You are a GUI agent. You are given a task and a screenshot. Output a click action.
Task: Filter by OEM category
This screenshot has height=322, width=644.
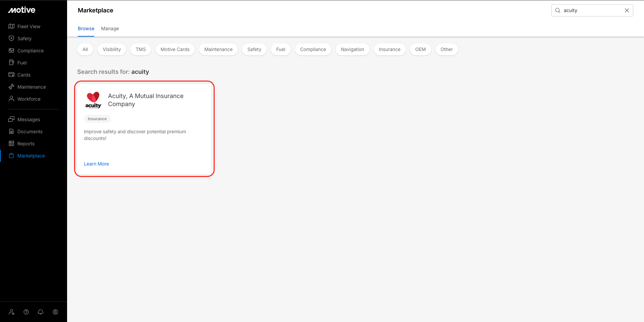click(x=421, y=49)
